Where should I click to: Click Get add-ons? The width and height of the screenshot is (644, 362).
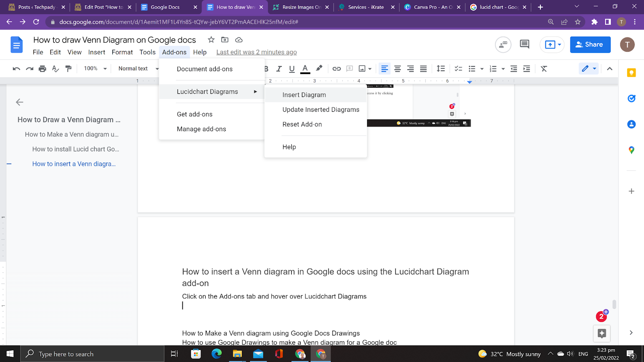pyautogui.click(x=212, y=114)
